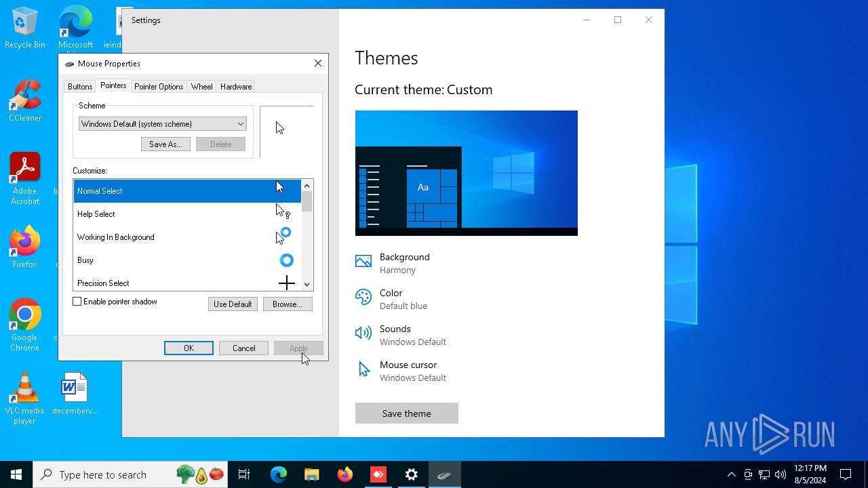Select Help Select pointer row
The width and height of the screenshot is (868, 488).
click(187, 214)
